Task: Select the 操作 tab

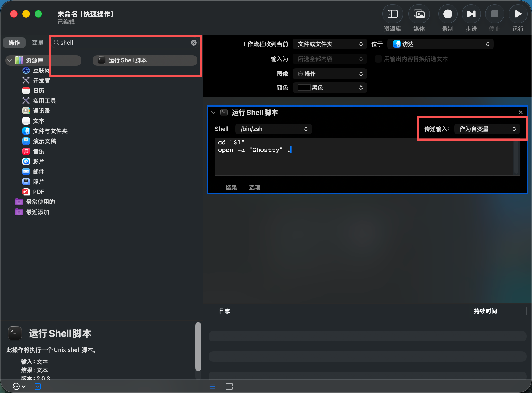Action: click(14, 43)
